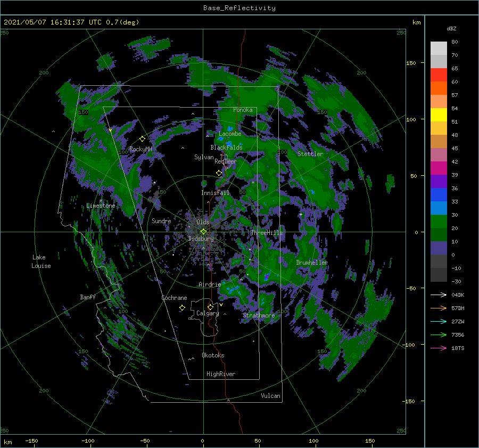Click the yellow diamond marker near Cochrane
This screenshot has width=479, height=448.
(x=183, y=308)
